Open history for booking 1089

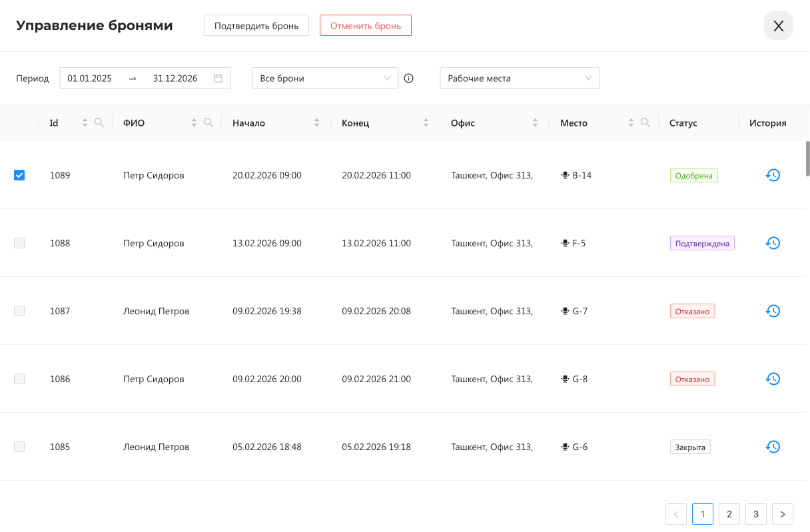[773, 175]
